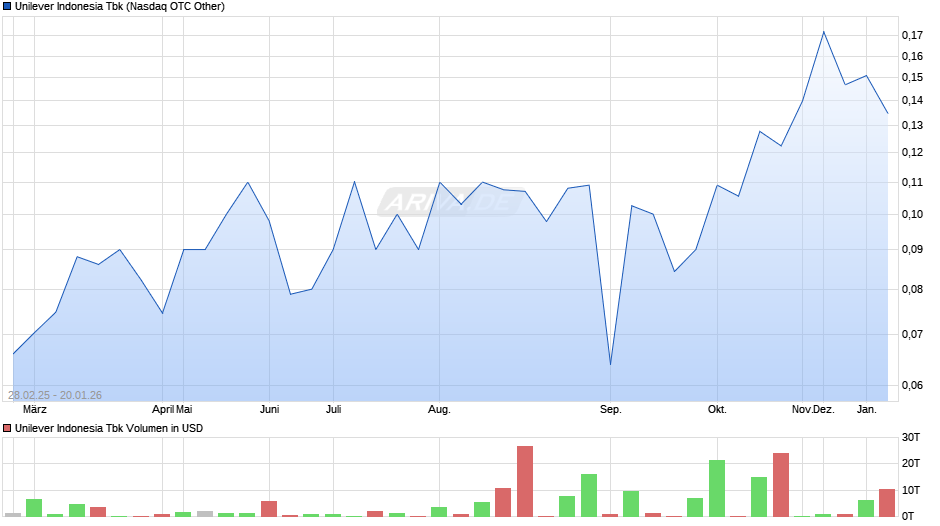Image resolution: width=940 pixels, height=526 pixels.
Task: Click the 'Aug.' axis label
Action: coord(439,410)
